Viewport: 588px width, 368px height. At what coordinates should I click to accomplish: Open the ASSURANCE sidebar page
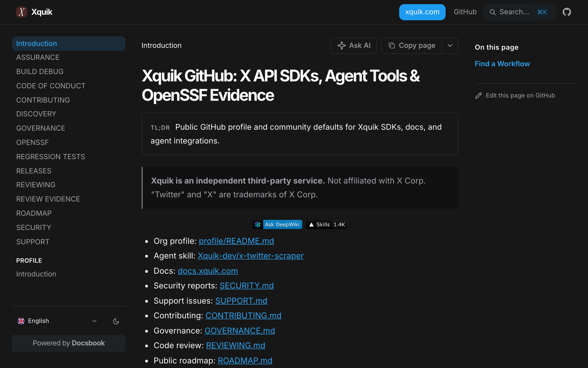click(38, 57)
